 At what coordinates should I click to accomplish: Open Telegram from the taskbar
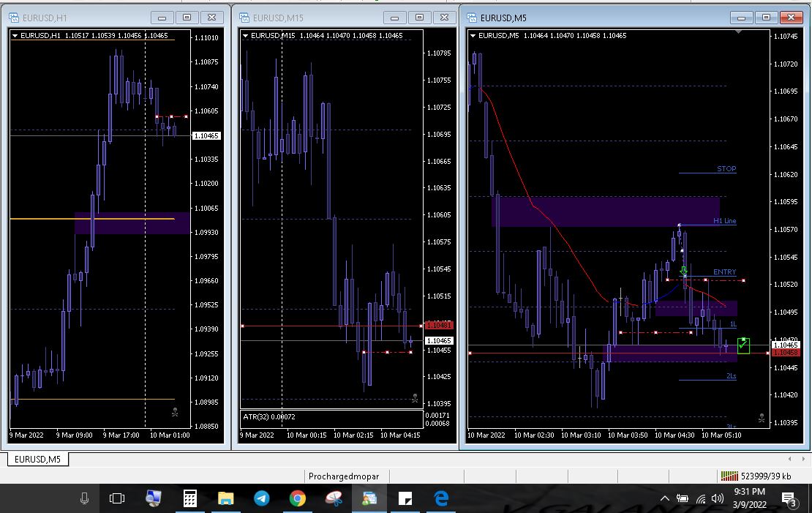pyautogui.click(x=261, y=498)
